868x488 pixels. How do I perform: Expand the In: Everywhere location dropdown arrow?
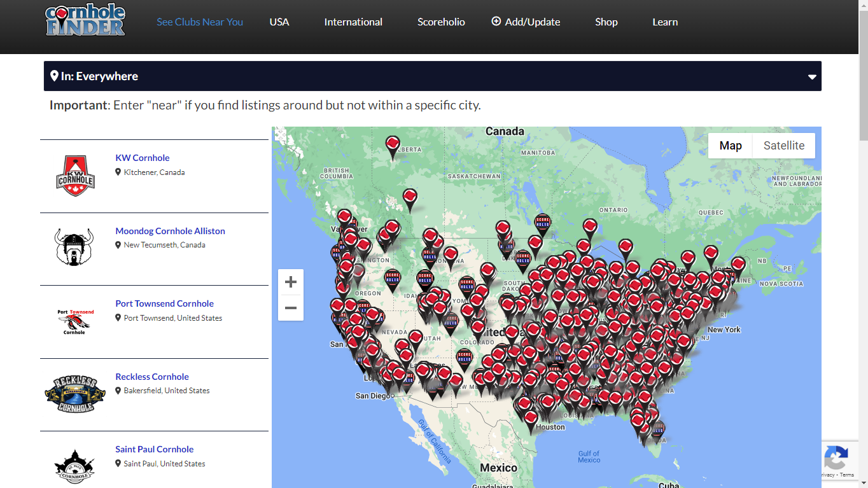point(812,77)
